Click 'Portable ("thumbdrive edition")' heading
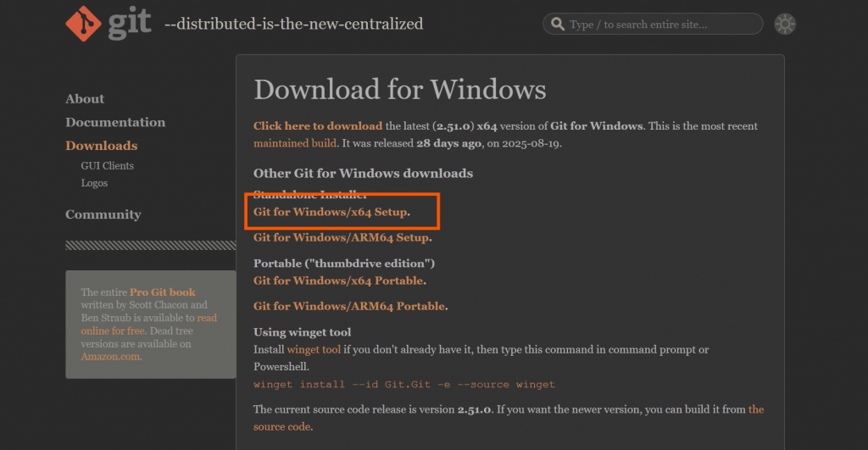The height and width of the screenshot is (450, 868). [344, 263]
